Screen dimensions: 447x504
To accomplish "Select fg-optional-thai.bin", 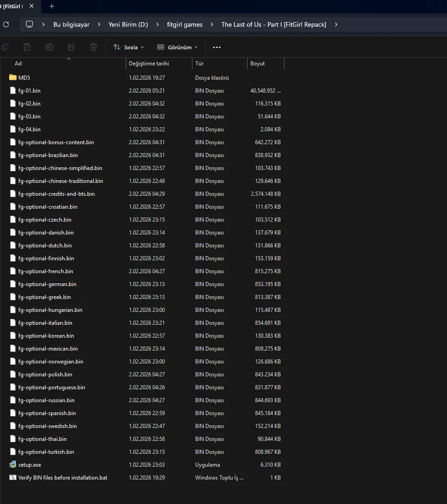I will click(x=42, y=439).
